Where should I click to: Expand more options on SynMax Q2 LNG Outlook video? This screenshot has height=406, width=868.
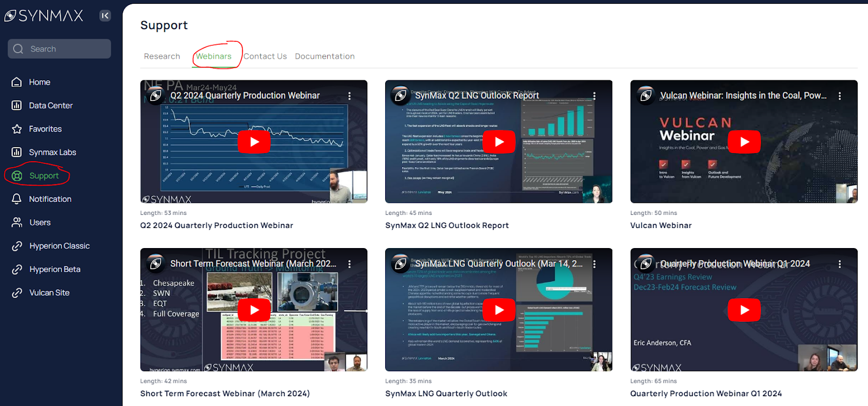[595, 96]
